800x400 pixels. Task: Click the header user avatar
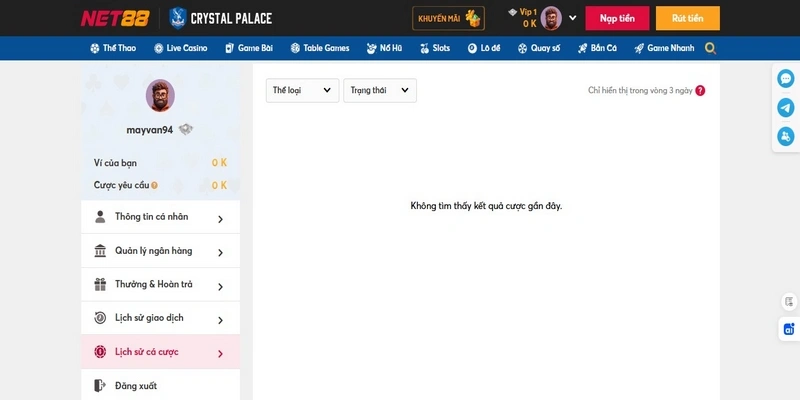(x=551, y=18)
